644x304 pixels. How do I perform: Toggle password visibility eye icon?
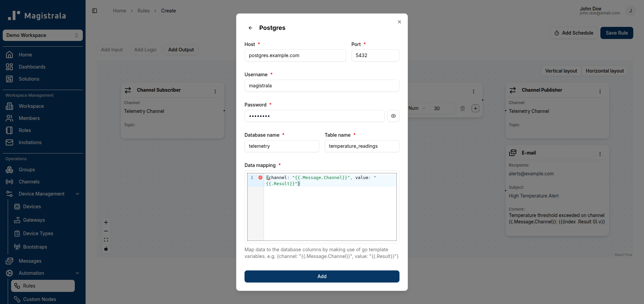[393, 116]
